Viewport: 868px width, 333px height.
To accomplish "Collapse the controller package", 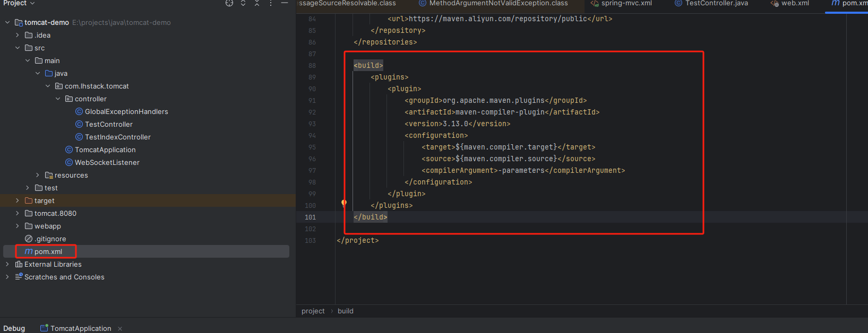I will [58, 99].
